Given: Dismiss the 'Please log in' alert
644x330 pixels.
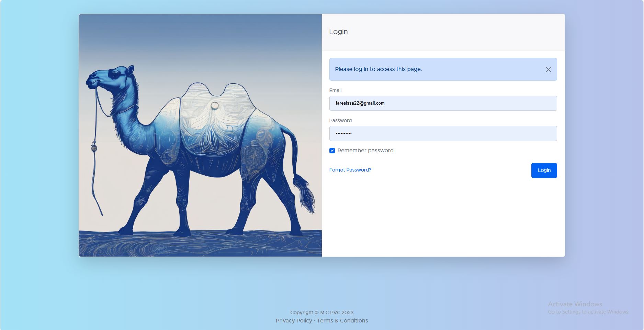Looking at the screenshot, I should [548, 70].
